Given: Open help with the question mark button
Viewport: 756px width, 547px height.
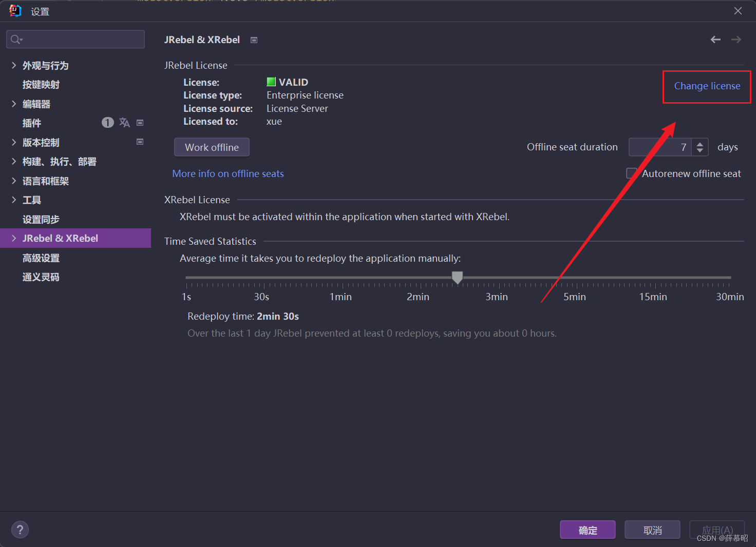Looking at the screenshot, I should (x=20, y=530).
